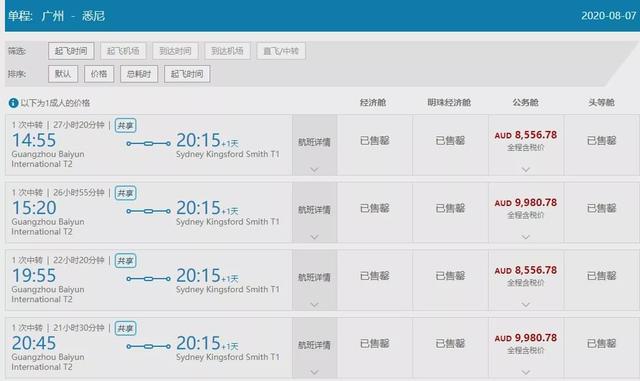Click Guangzhou Baiyun International T2 on 20:45 flight
Viewport: 640px width, 381px height.
point(48,362)
